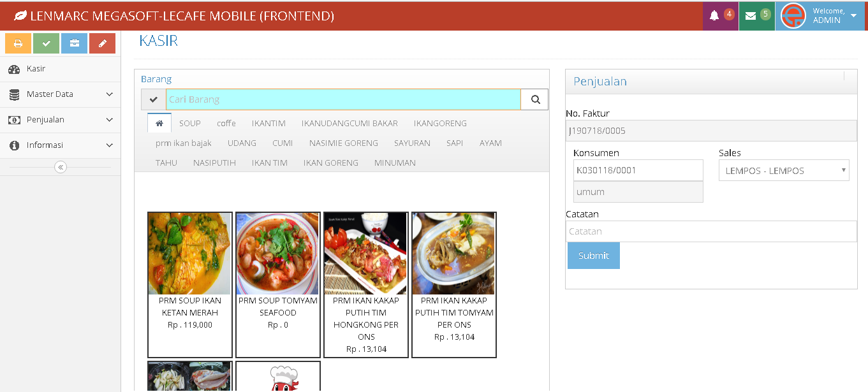This screenshot has height=392, width=868.
Task: Select PRM IKAN KAKAP PUTIH TIM HONGKONG
Action: point(366,285)
